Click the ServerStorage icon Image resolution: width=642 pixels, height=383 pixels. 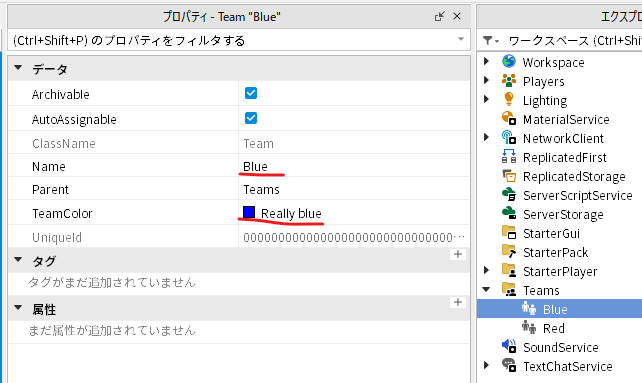[x=509, y=214]
